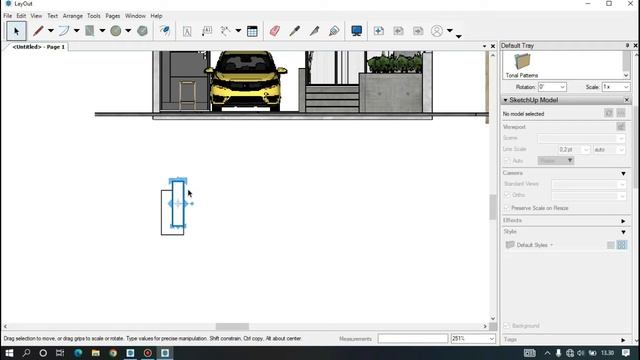Click the user account icon

pyautogui.click(x=437, y=31)
